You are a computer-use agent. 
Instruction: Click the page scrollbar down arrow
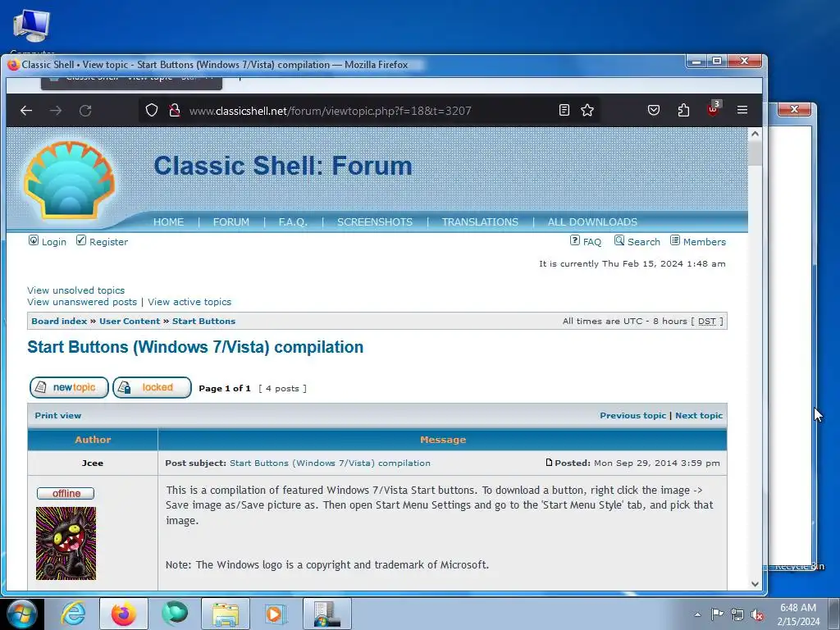(755, 584)
